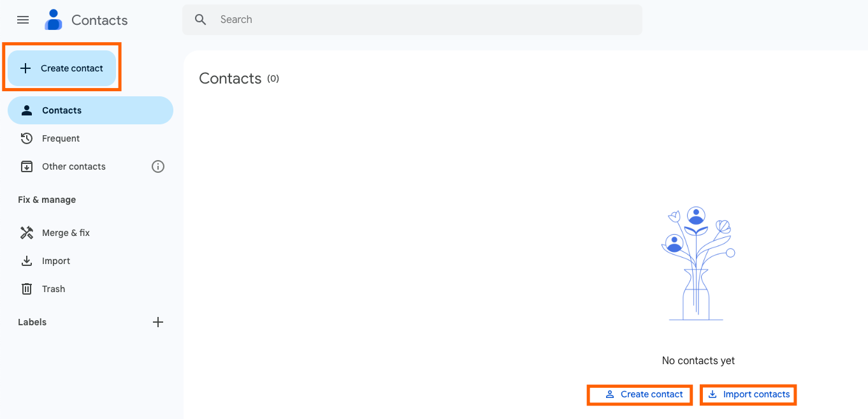
Task: Add a new label with plus icon
Action: click(158, 322)
